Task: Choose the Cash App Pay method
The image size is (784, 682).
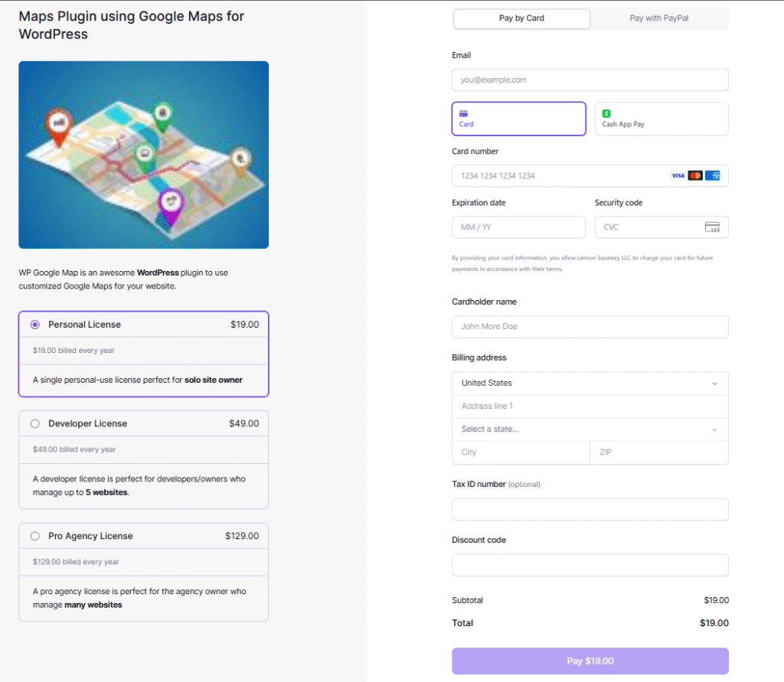Action: click(661, 119)
